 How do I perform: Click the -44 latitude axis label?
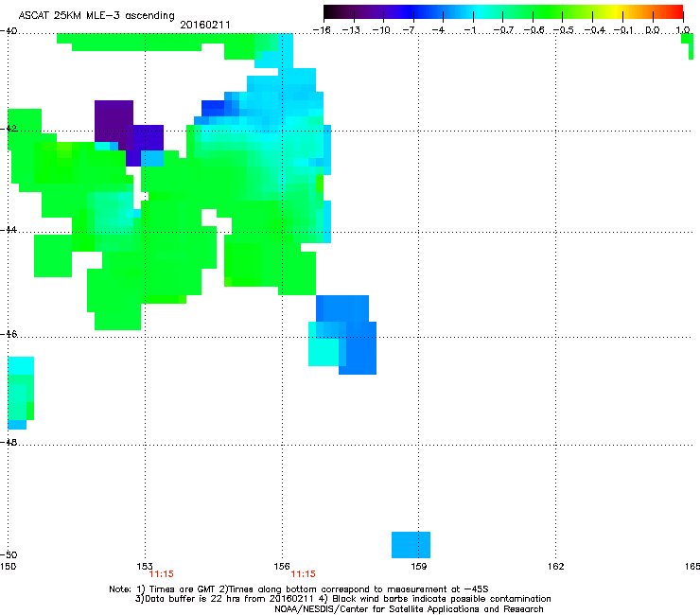[9, 230]
